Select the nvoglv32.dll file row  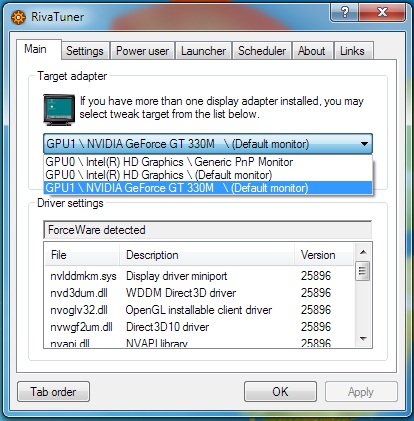[x=199, y=310]
